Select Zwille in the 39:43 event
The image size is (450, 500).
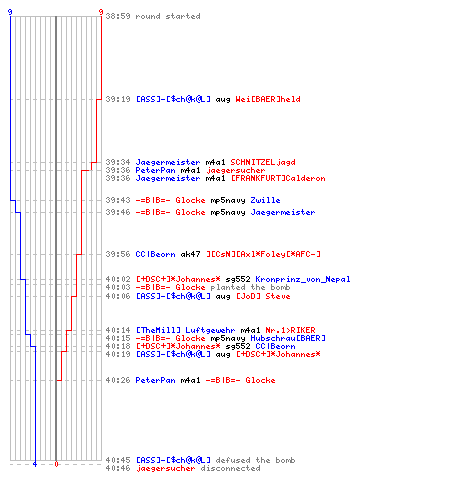pos(265,200)
